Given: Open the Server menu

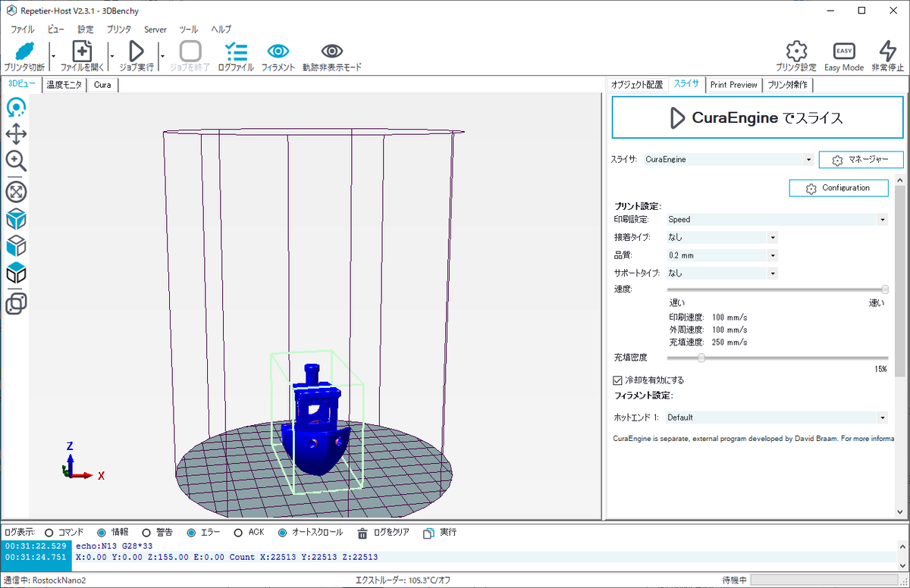Looking at the screenshot, I should pyautogui.click(x=155, y=30).
